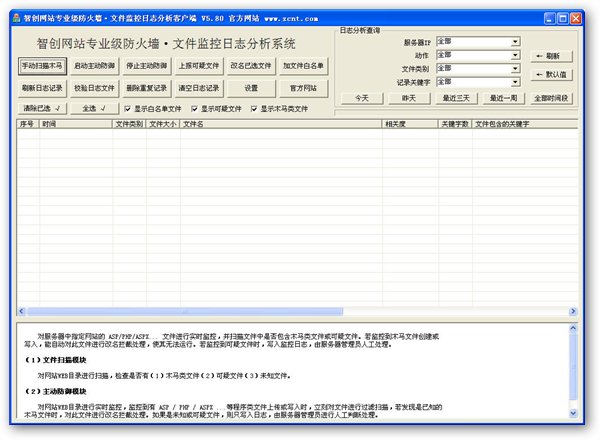This screenshot has width=600, height=440.
Task: Click 全选 select-all with checkmark
Action: (94, 108)
